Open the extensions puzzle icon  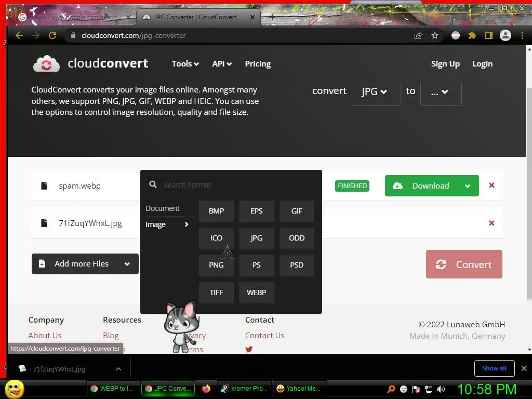pyautogui.click(x=472, y=35)
